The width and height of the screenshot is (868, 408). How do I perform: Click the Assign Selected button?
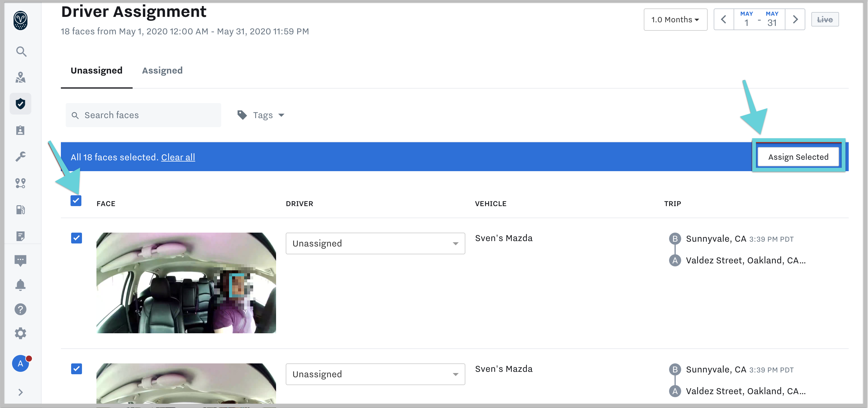point(798,157)
